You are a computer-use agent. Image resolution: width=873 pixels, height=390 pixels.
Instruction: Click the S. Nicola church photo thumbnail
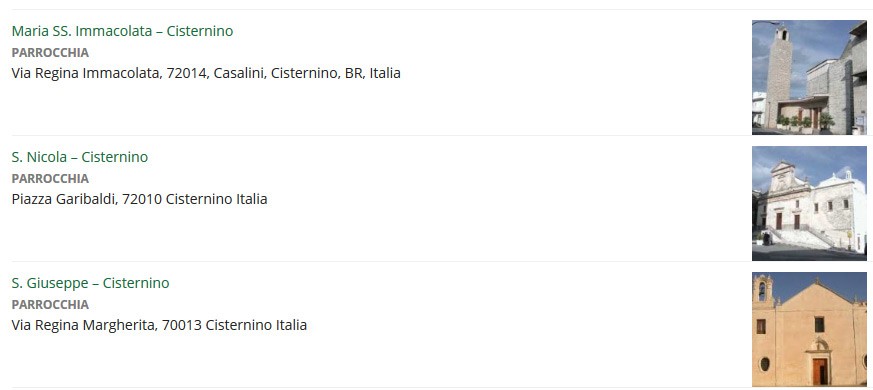click(809, 203)
